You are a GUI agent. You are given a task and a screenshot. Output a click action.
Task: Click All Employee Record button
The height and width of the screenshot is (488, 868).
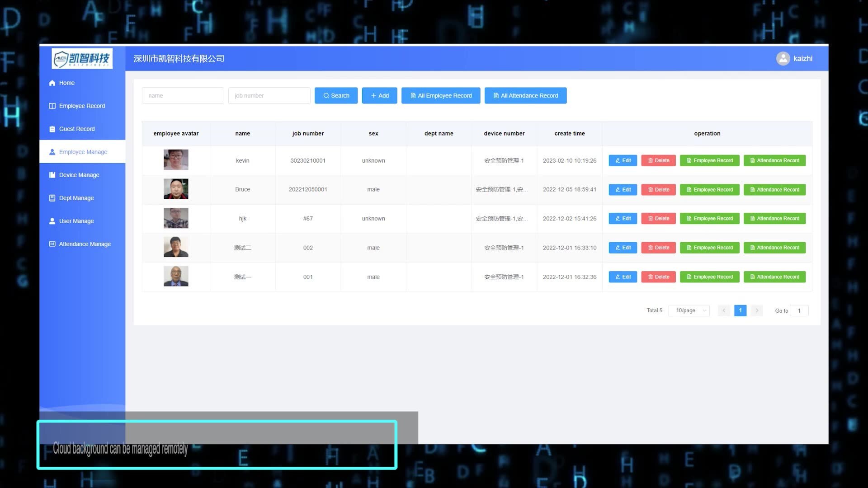coord(441,95)
